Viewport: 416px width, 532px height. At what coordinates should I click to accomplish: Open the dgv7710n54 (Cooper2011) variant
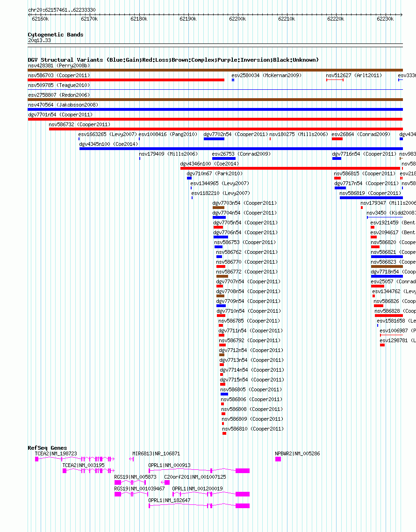(x=249, y=311)
